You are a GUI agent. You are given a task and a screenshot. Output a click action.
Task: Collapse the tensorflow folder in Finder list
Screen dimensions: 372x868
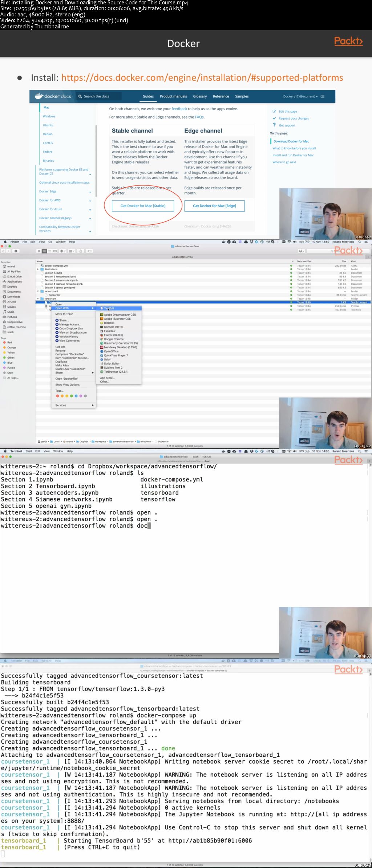[38, 299]
